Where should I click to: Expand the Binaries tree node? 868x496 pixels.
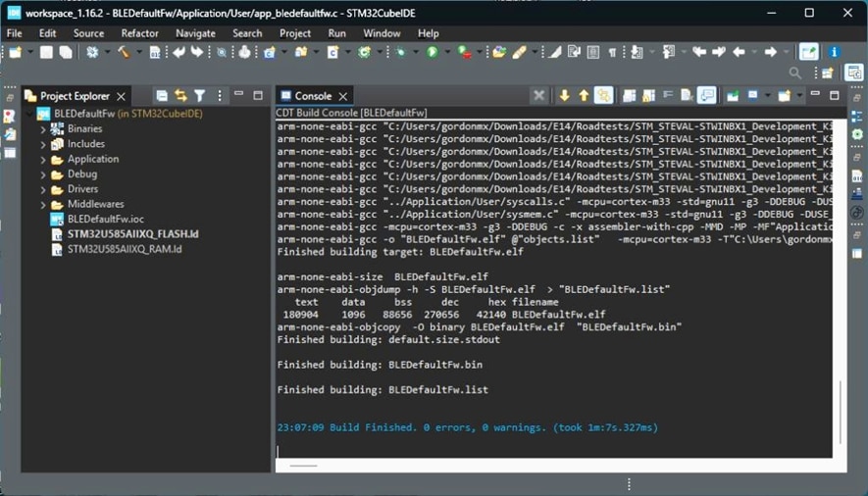pyautogui.click(x=43, y=129)
